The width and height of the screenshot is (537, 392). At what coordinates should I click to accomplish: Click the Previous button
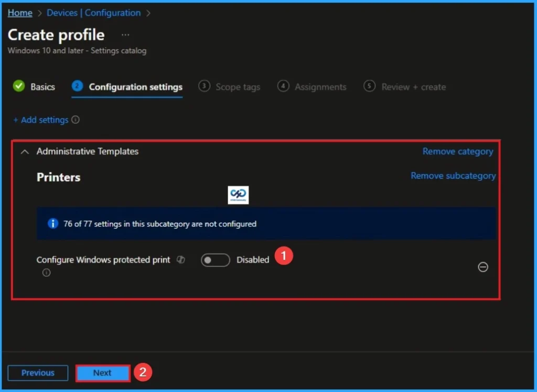tap(37, 373)
